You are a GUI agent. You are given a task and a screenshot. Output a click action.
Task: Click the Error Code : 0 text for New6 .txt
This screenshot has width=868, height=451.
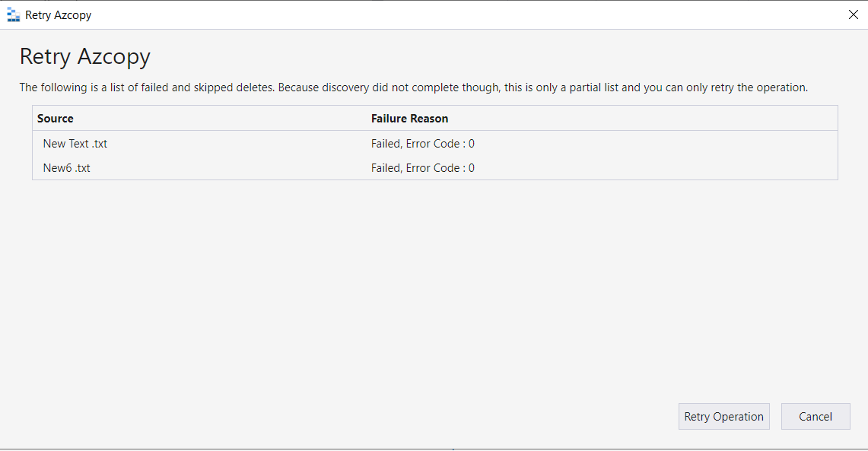(441, 167)
